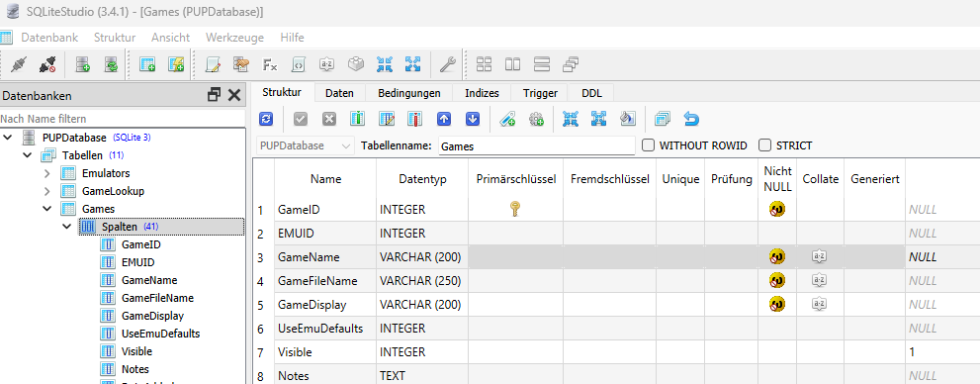
Task: Open the SQL editor icon
Action: coord(214,64)
